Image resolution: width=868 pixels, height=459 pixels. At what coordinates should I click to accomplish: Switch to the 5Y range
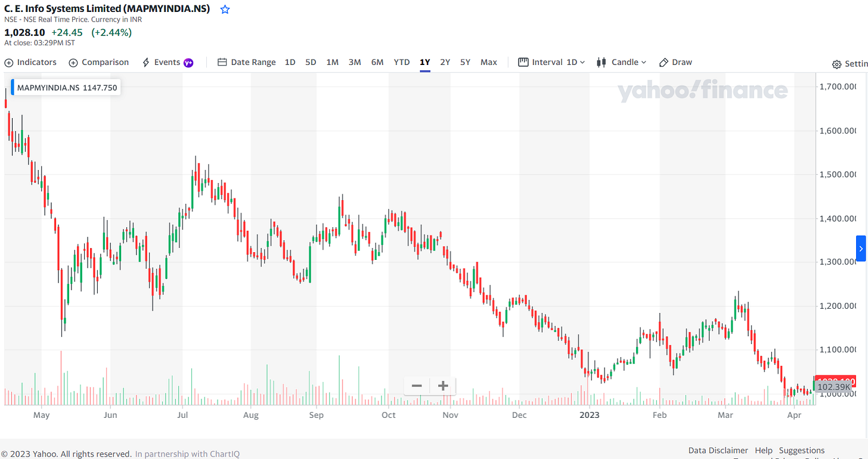(x=465, y=62)
